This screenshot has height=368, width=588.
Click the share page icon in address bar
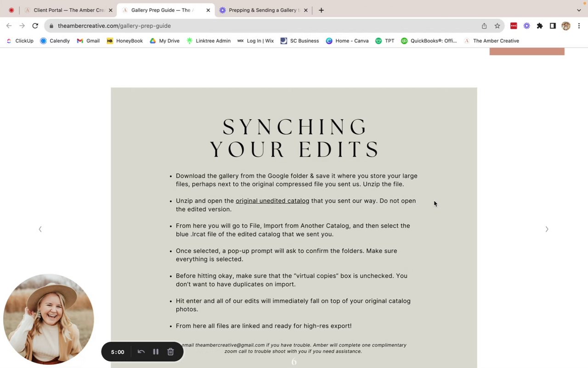484,26
